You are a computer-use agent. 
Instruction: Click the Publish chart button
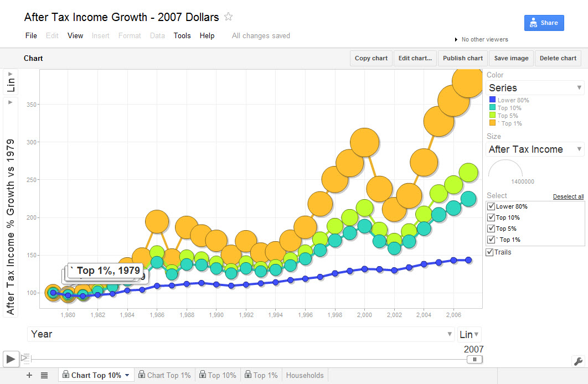462,58
